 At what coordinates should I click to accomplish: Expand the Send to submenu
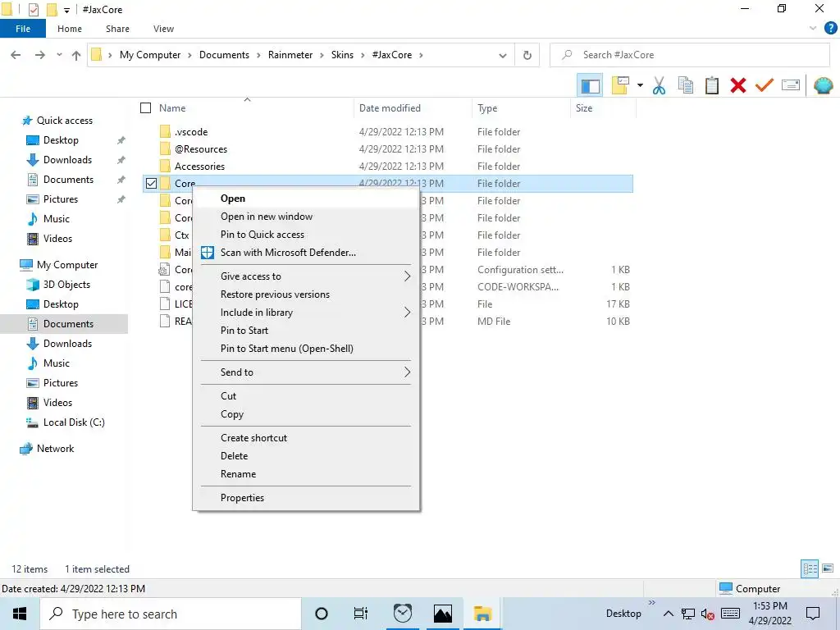[305, 372]
